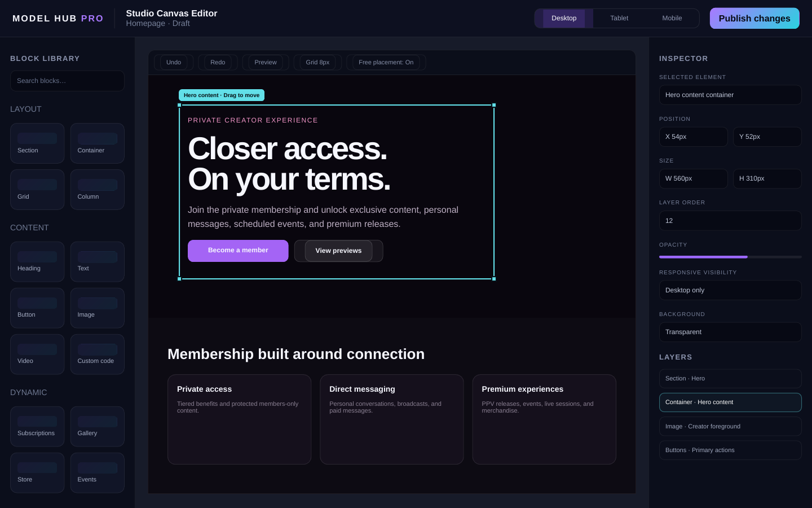Add a Container block from library
This screenshot has width=812, height=508.
click(x=98, y=143)
